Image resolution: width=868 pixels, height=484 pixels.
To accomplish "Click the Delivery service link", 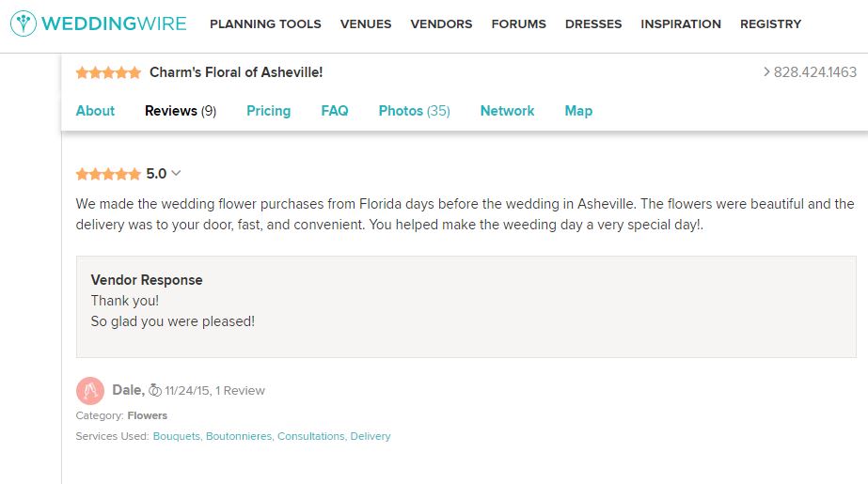I will (371, 436).
